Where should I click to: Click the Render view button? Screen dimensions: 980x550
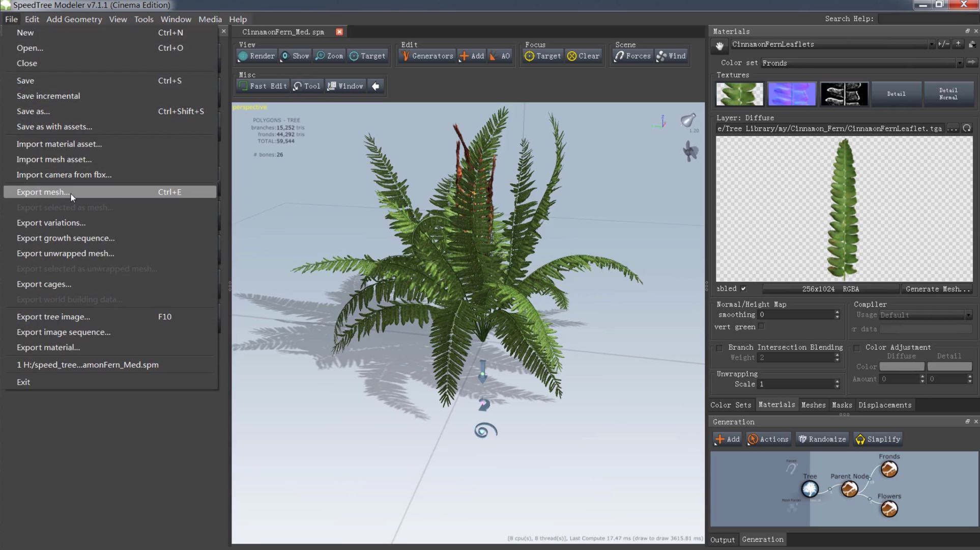tap(257, 56)
